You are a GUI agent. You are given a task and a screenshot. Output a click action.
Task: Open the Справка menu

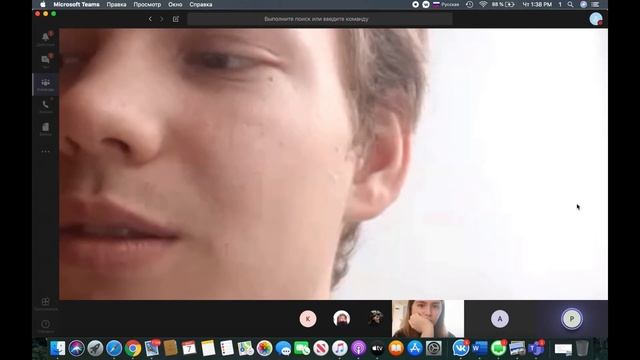[x=200, y=4]
